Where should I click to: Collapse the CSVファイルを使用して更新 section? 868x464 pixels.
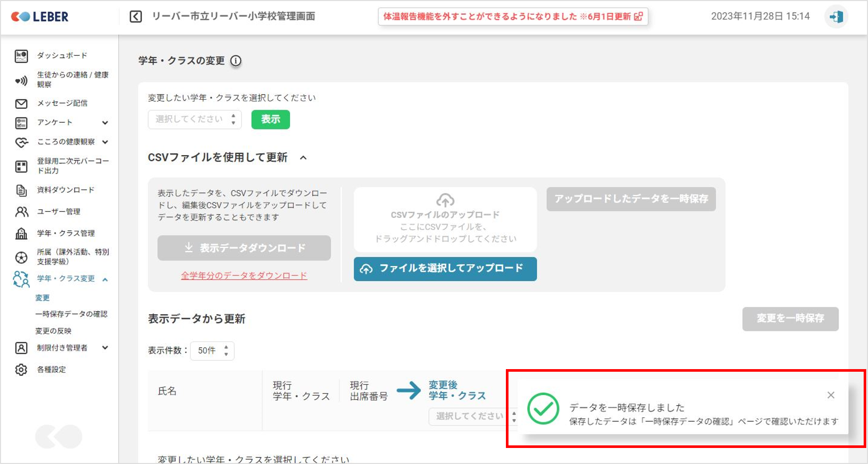(303, 158)
